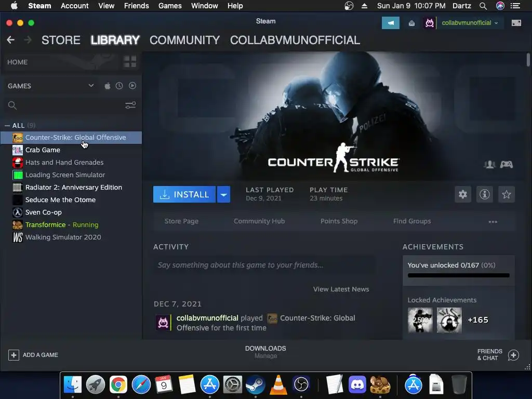Click the library Home button

coord(17,62)
